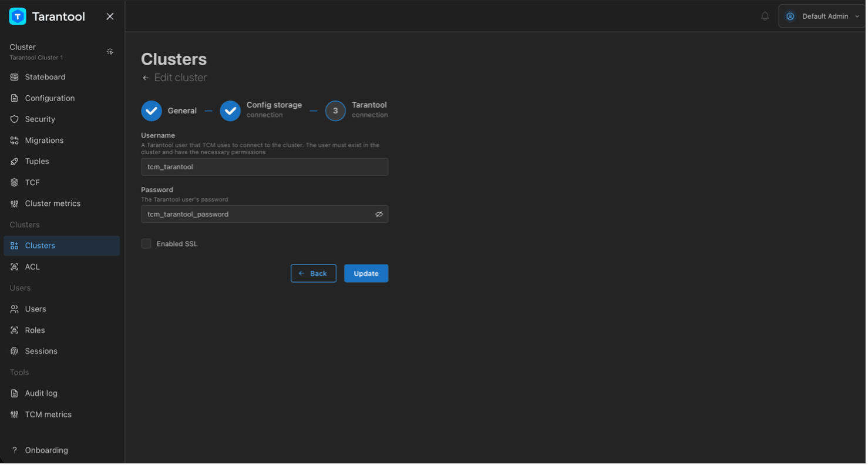The height and width of the screenshot is (465, 868).
Task: Open Stateboard from the sidebar
Action: point(62,78)
